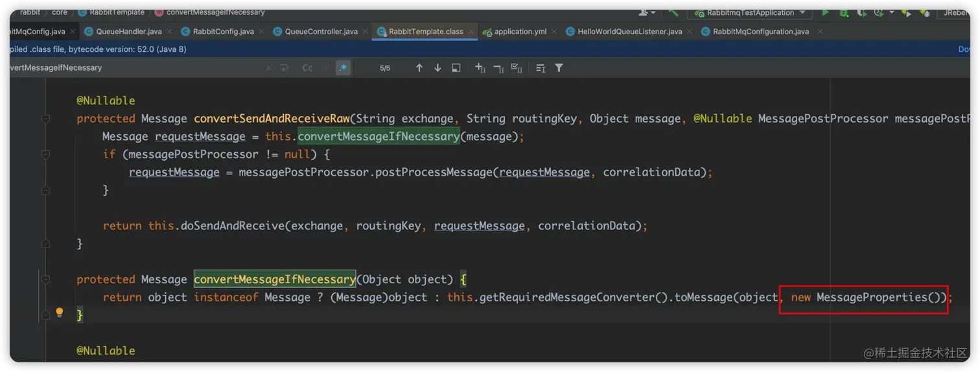Click the 5/5 match counter
The height and width of the screenshot is (372, 980).
click(385, 68)
